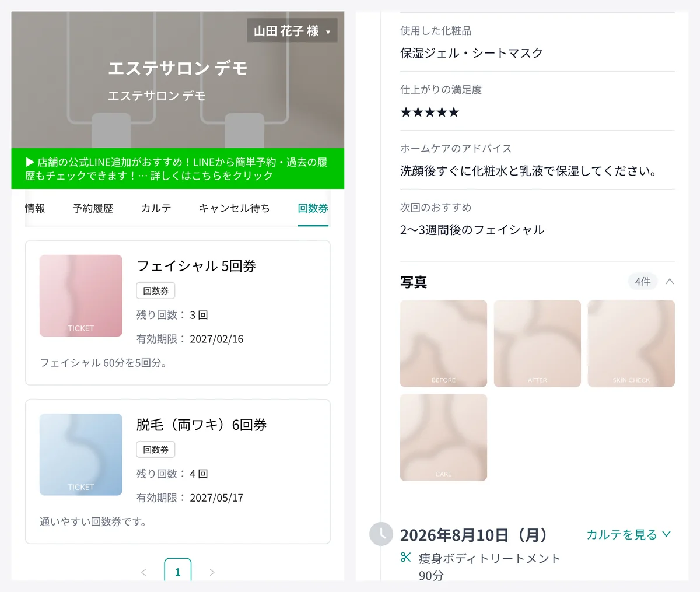Click the 洗顔後すぐに化粧水と乳液で保湿してください advice text
Viewport: 700px width, 592px height.
click(x=529, y=171)
